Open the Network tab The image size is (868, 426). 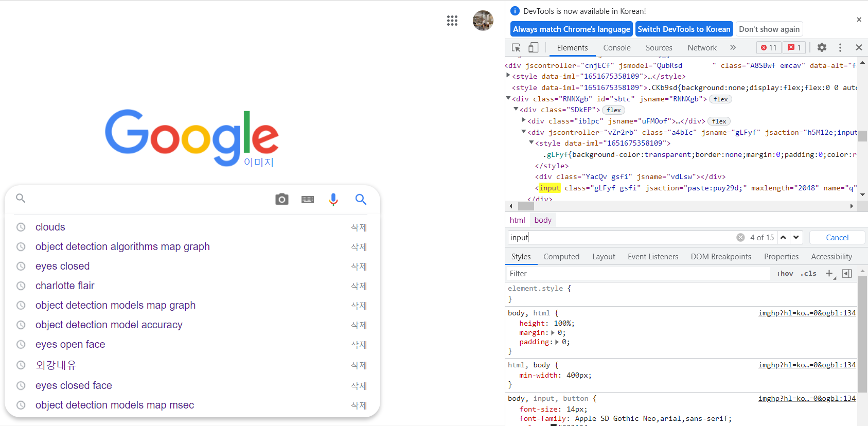[x=702, y=47]
